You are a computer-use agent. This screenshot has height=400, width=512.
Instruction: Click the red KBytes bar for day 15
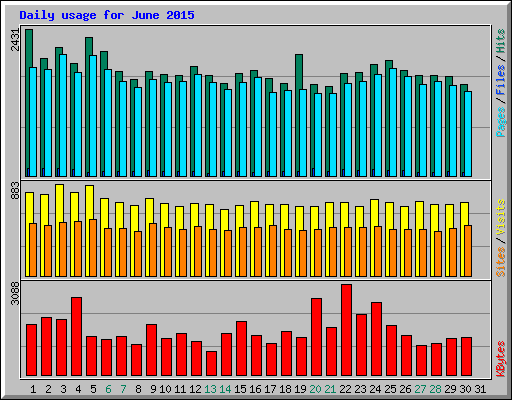241,349
